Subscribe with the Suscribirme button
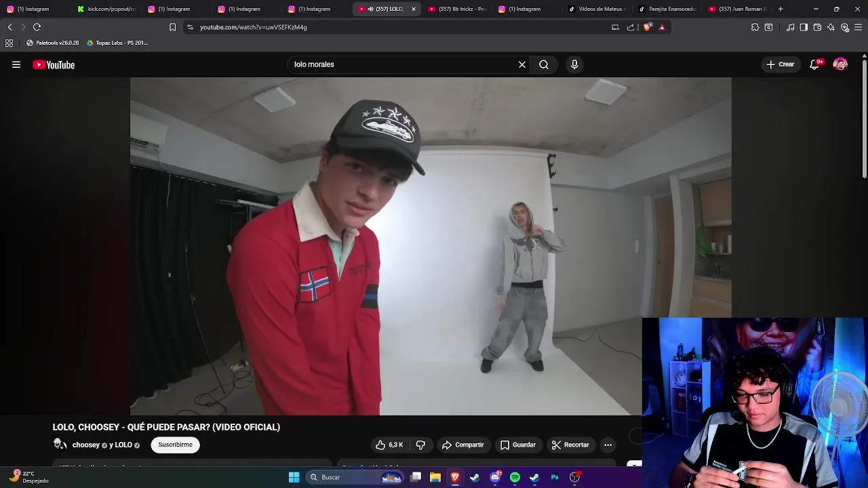The width and height of the screenshot is (868, 488). (x=176, y=445)
